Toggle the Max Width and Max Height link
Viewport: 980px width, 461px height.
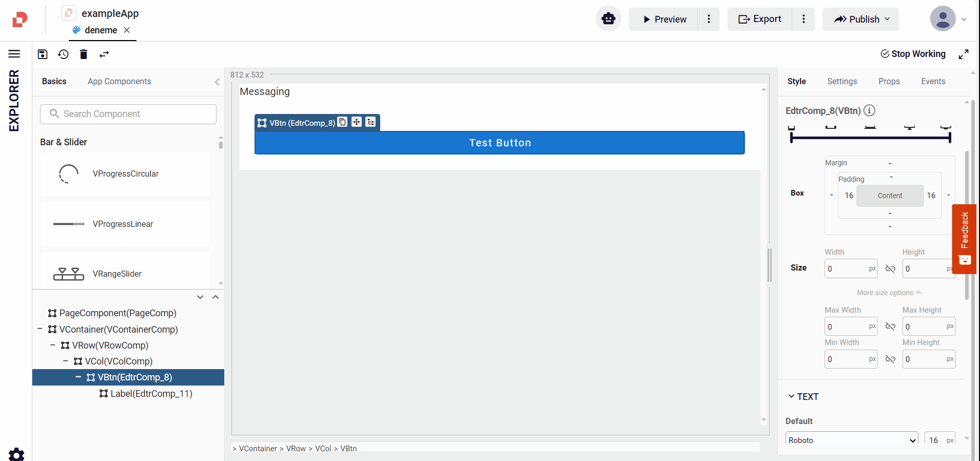coord(890,326)
